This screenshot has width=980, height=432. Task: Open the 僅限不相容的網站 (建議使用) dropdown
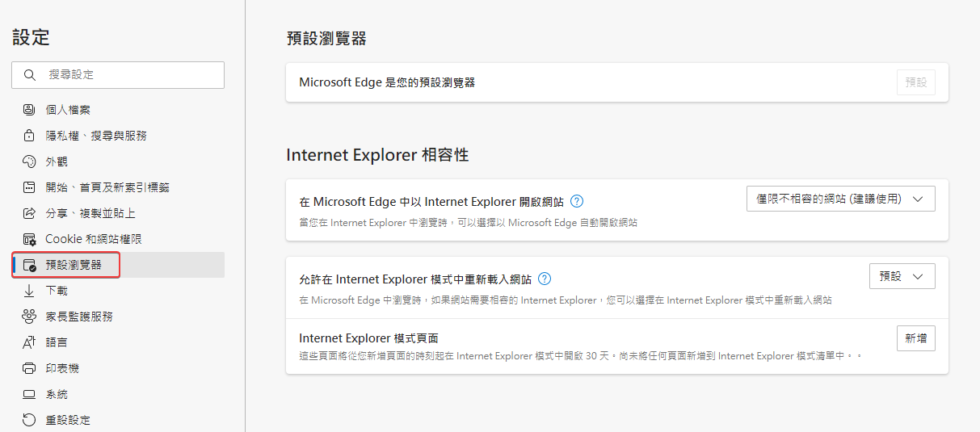(x=840, y=199)
